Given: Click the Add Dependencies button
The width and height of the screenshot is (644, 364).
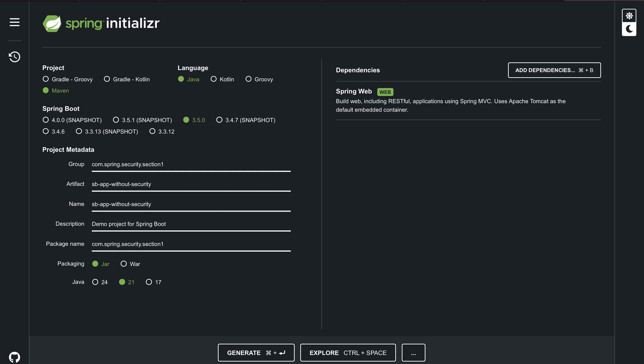Looking at the screenshot, I should (x=554, y=70).
